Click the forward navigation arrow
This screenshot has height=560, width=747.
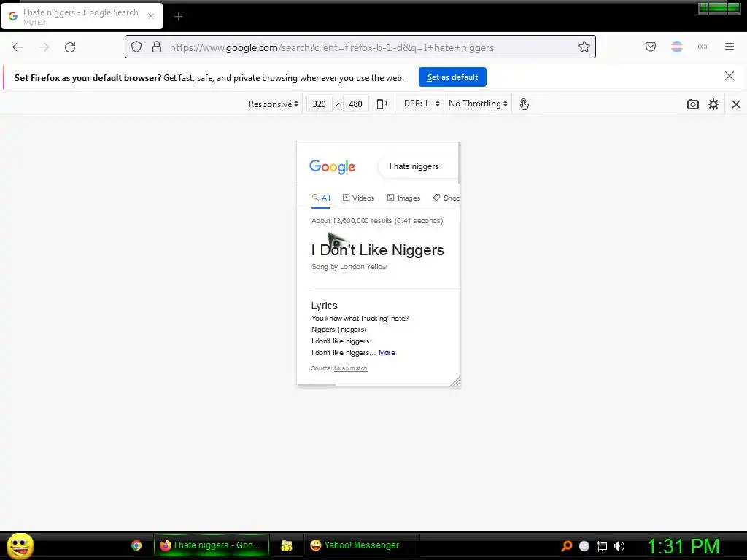[44, 47]
